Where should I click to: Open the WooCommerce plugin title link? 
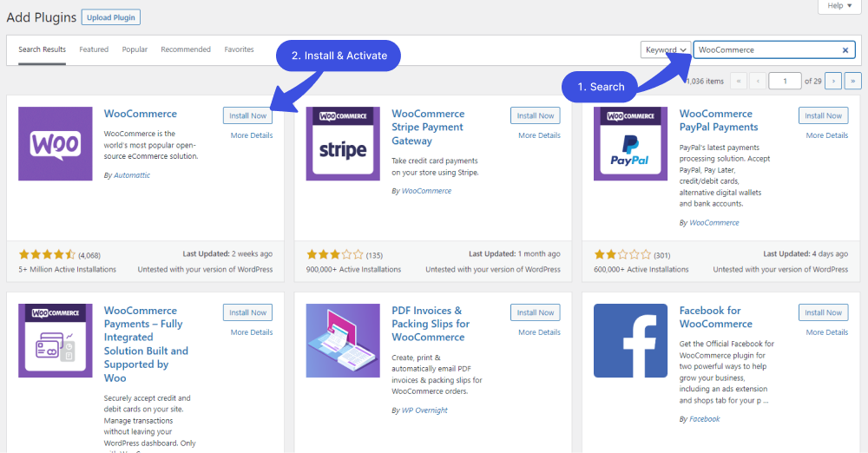141,114
